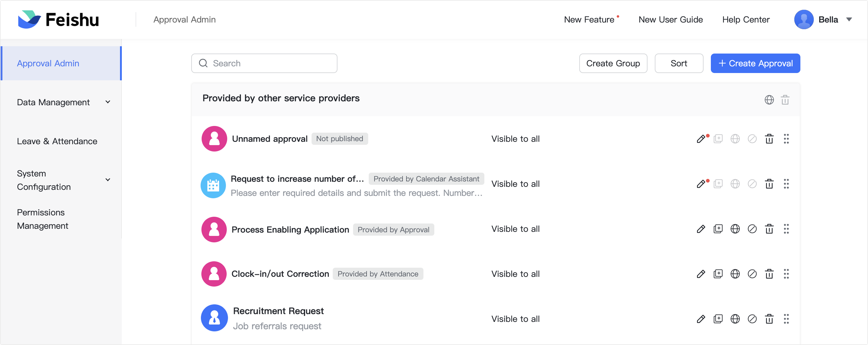Image resolution: width=868 pixels, height=345 pixels.
Task: Open Bella's account dropdown
Action: pyautogui.click(x=849, y=19)
